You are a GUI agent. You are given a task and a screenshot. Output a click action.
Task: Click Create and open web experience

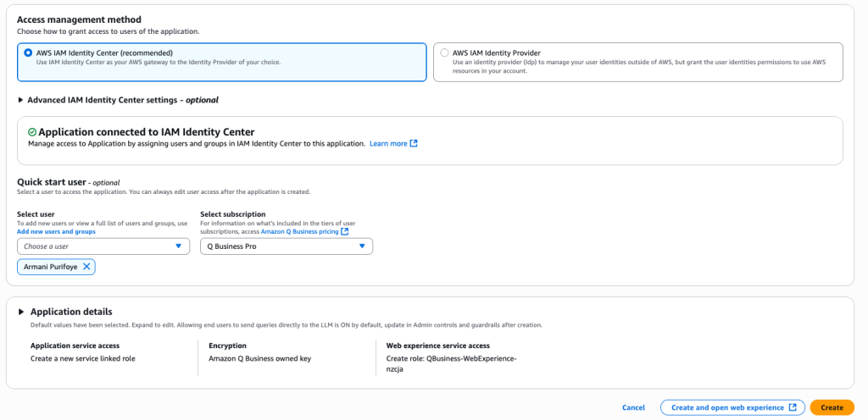click(732, 408)
